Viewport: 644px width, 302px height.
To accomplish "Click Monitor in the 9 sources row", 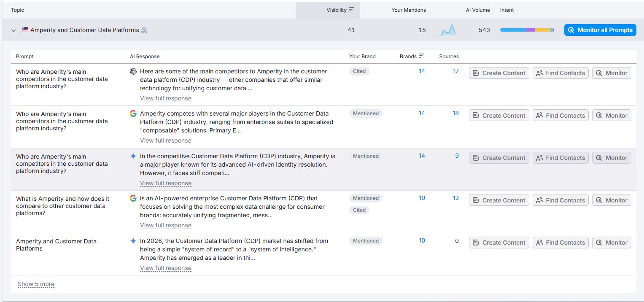I will (x=612, y=158).
